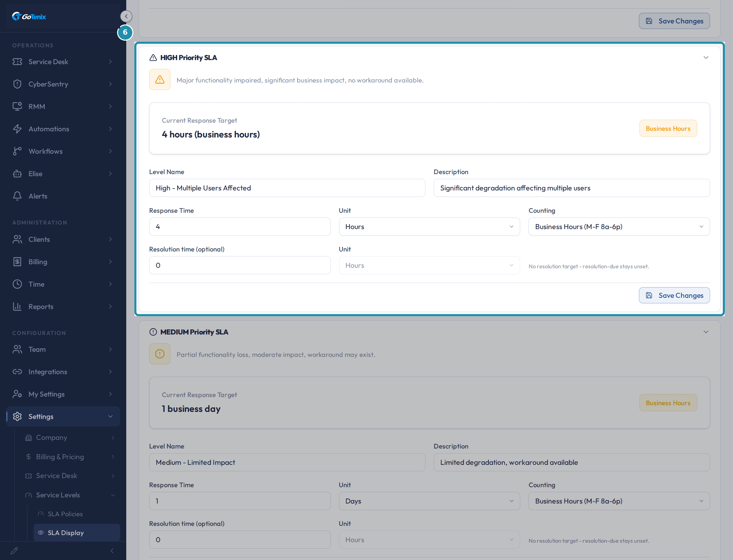Collapse the Settings section chevron
Viewport: 733px width, 560px height.
pos(110,416)
